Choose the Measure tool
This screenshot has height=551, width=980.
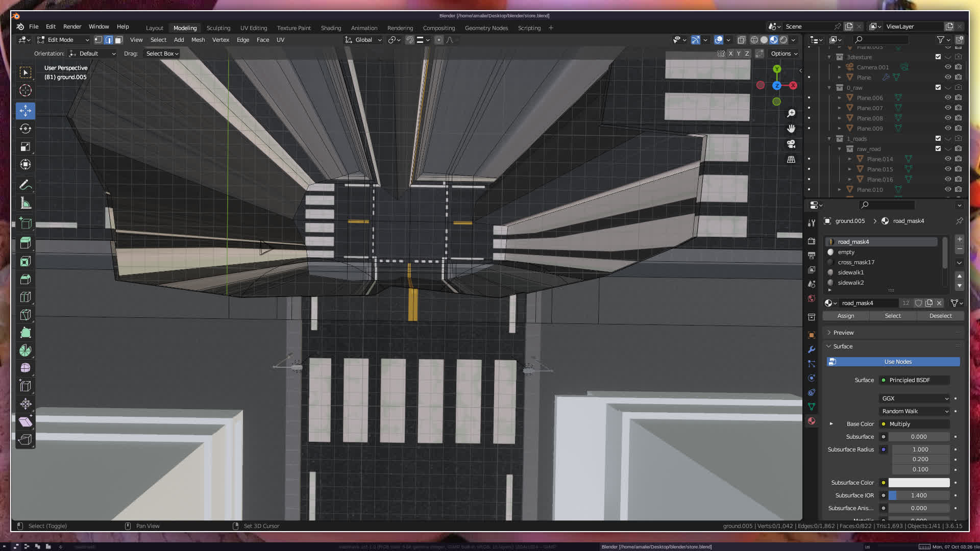[x=26, y=204]
